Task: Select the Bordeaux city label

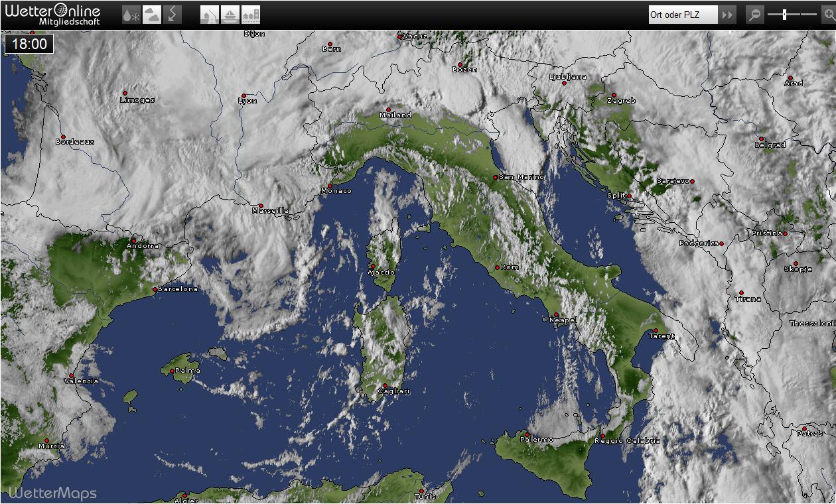Action: 75,142
